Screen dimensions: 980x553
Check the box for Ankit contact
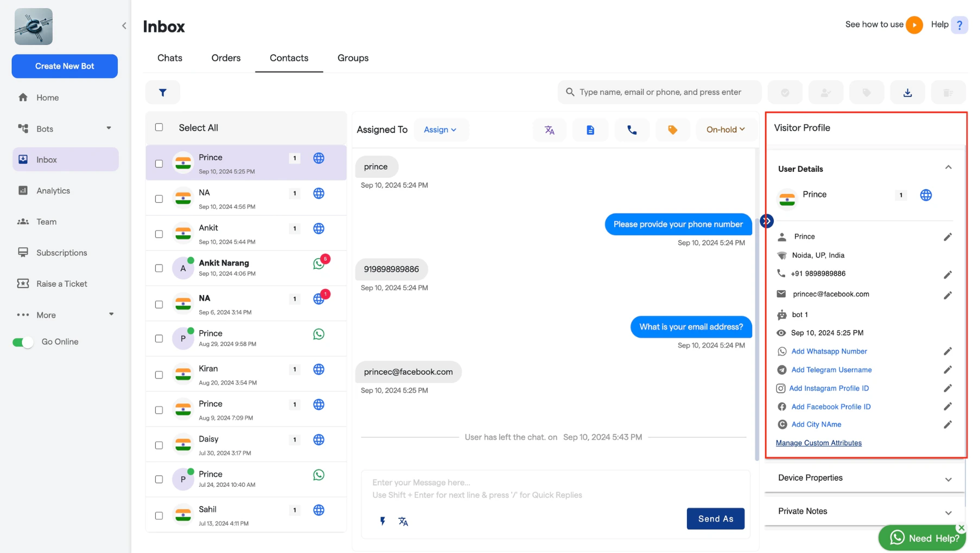coord(159,234)
